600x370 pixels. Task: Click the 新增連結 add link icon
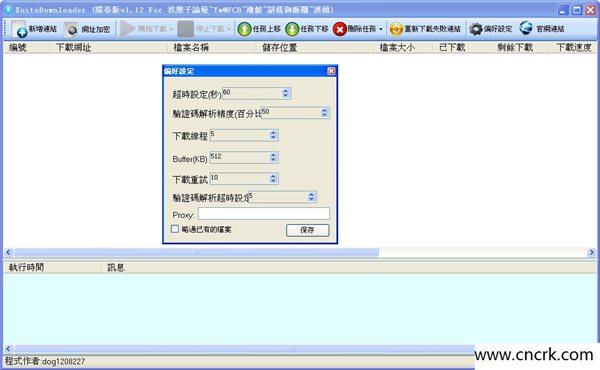click(x=21, y=29)
